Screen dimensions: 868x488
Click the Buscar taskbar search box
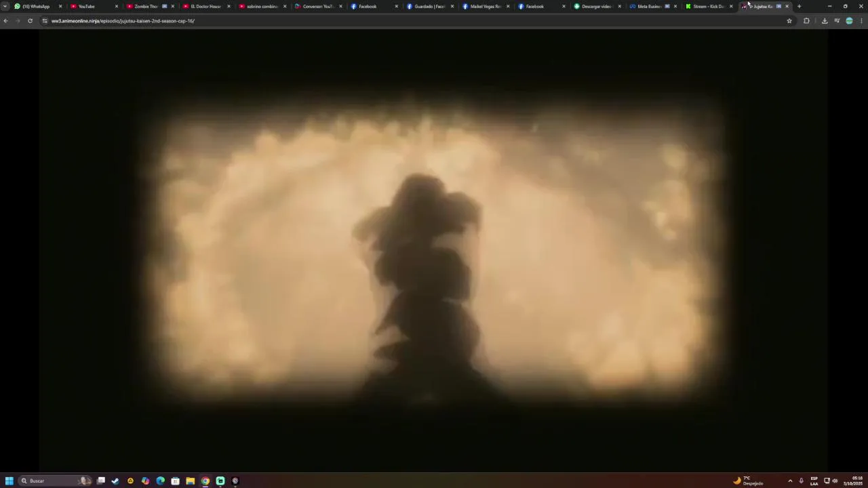(x=56, y=481)
